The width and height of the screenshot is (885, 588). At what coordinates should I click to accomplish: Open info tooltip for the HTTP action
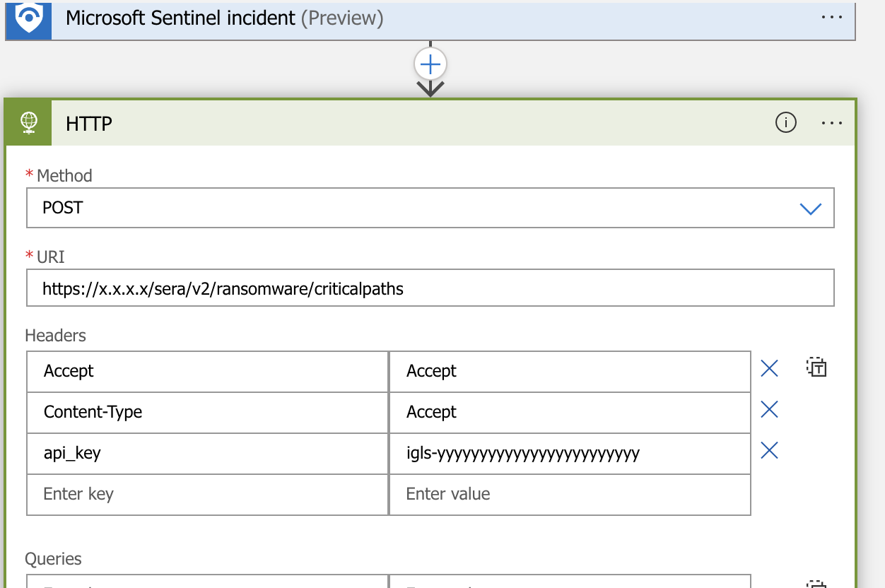(x=785, y=122)
